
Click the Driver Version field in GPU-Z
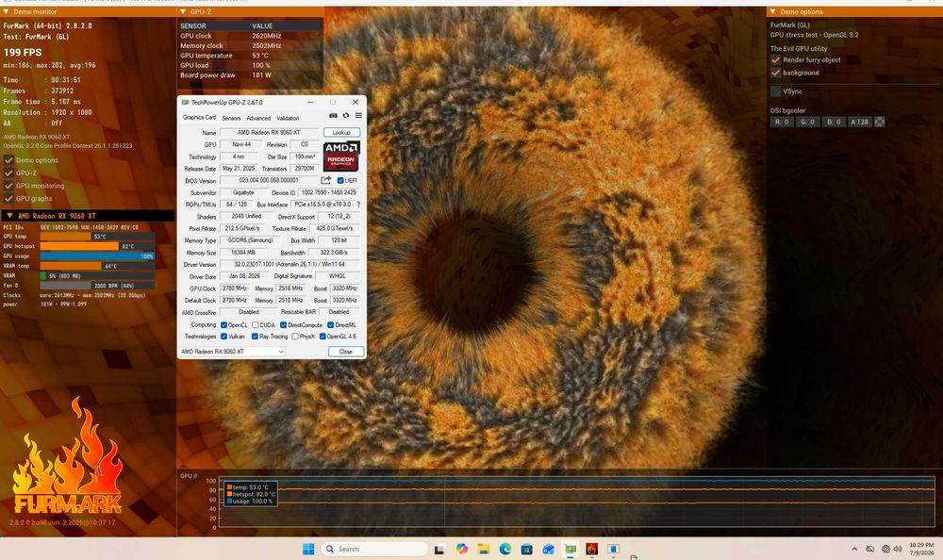click(x=290, y=264)
